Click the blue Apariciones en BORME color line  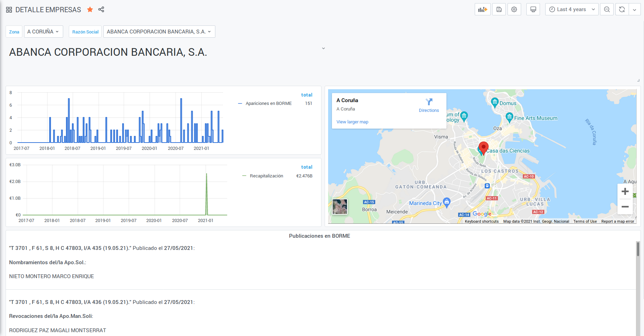tap(240, 104)
